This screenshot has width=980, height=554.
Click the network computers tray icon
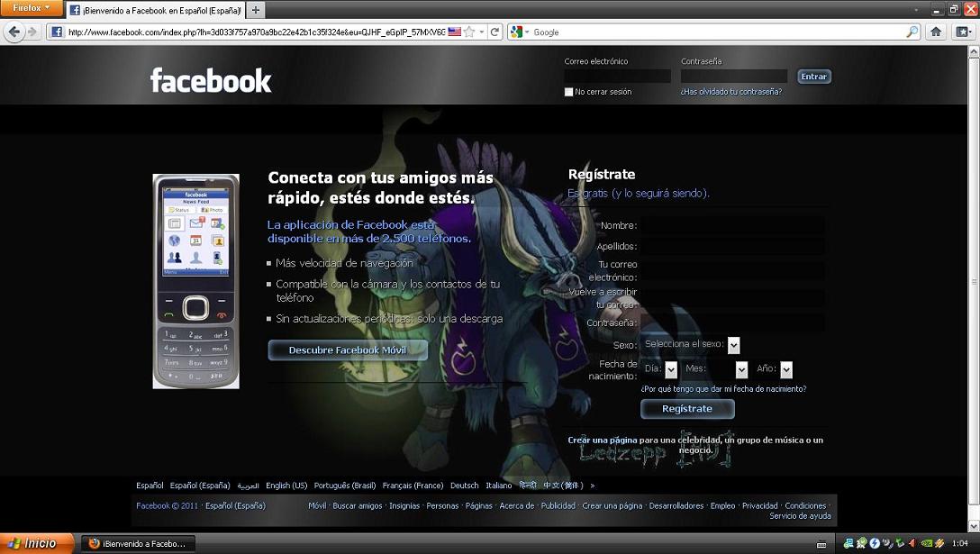coord(848,543)
